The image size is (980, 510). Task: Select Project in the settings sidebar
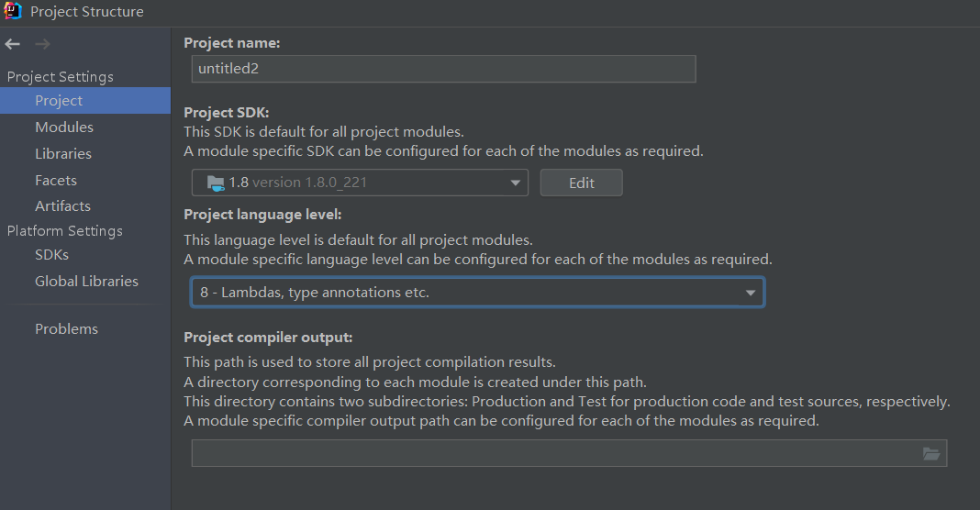click(59, 101)
